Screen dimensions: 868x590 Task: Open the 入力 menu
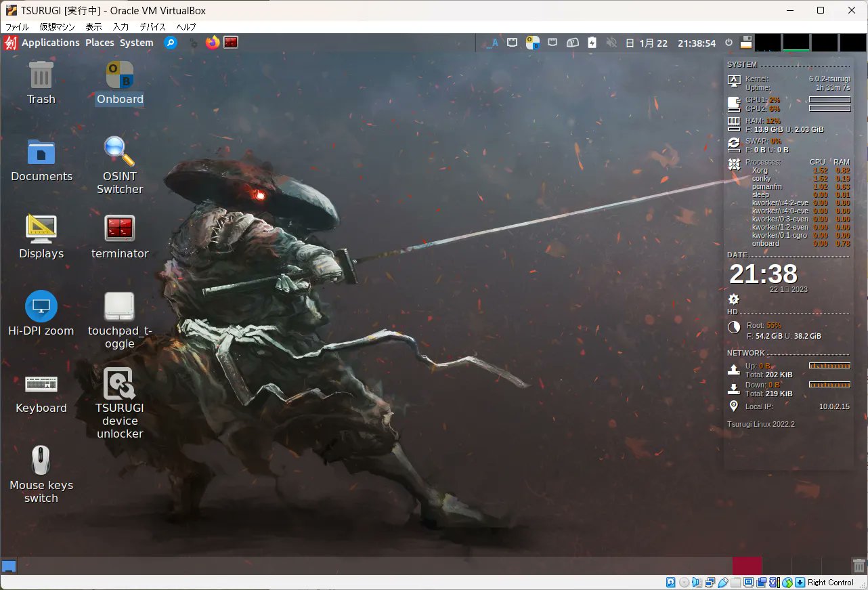point(121,27)
